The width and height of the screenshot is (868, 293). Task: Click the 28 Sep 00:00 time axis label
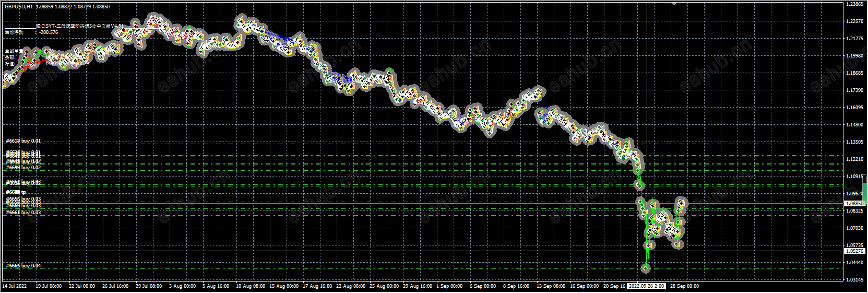click(685, 286)
